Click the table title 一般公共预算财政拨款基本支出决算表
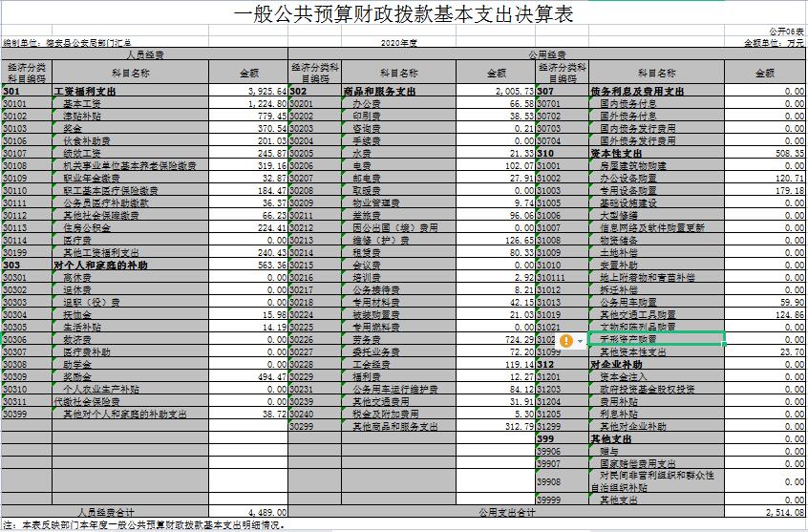The width and height of the screenshot is (808, 532). [405, 15]
